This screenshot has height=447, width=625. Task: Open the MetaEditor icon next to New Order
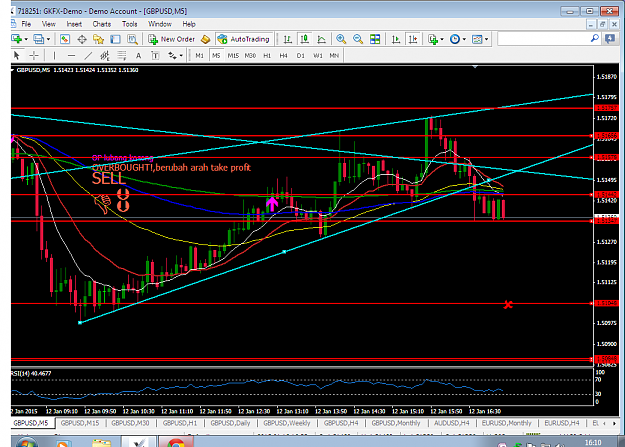click(x=205, y=39)
